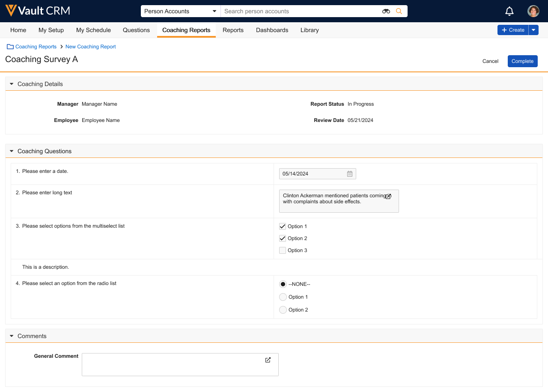Open calendar picker for date question
This screenshot has width=548, height=392.
(350, 174)
